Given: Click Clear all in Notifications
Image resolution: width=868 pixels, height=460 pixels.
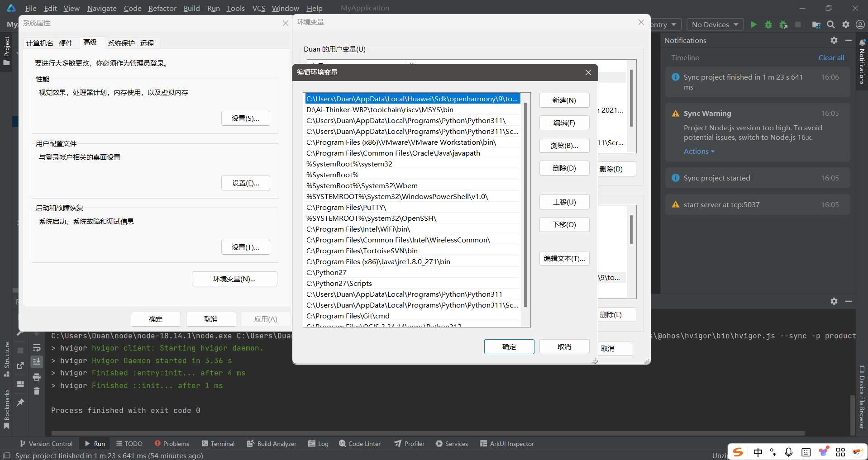Looking at the screenshot, I should click(x=831, y=57).
